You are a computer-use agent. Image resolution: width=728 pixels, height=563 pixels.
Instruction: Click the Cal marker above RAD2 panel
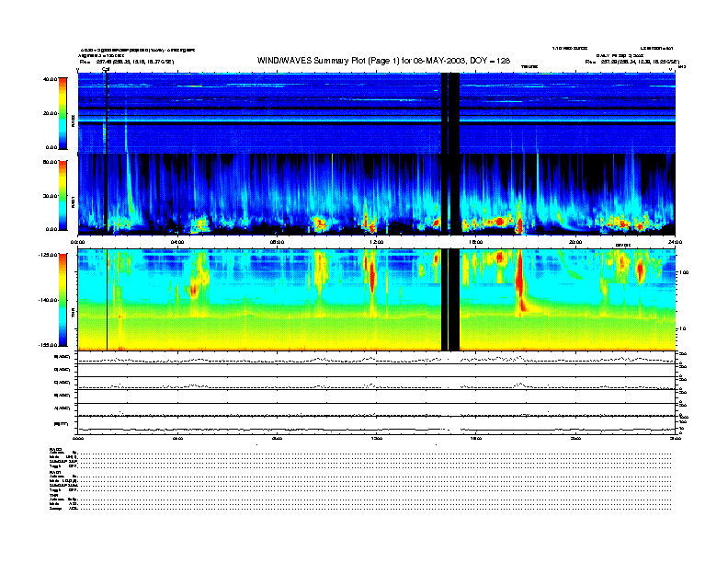pos(106,69)
